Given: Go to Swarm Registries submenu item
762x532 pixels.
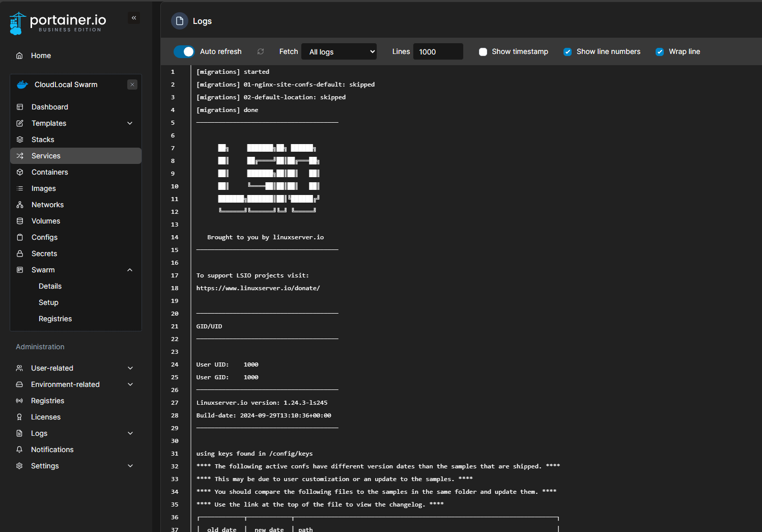Looking at the screenshot, I should [x=55, y=319].
